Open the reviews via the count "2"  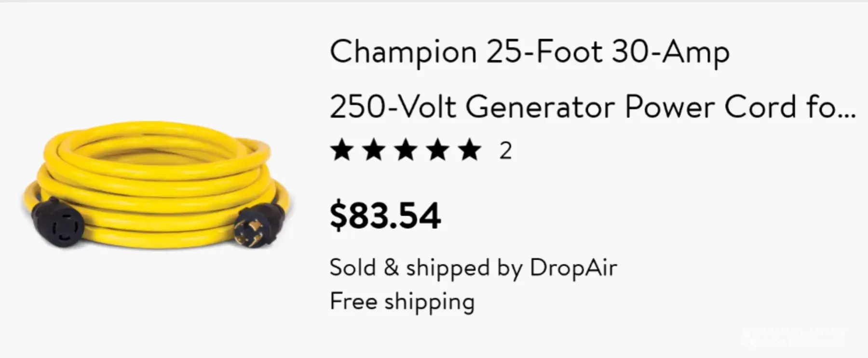(505, 151)
